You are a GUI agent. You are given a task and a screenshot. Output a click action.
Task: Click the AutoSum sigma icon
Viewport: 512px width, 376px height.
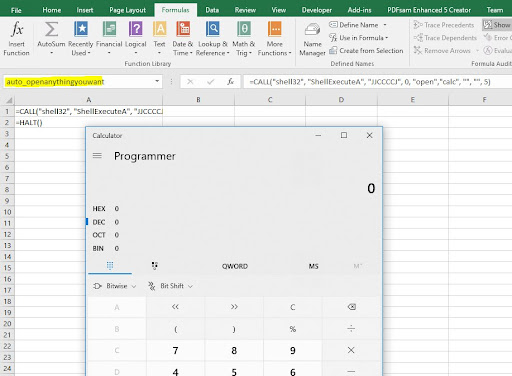coord(51,29)
